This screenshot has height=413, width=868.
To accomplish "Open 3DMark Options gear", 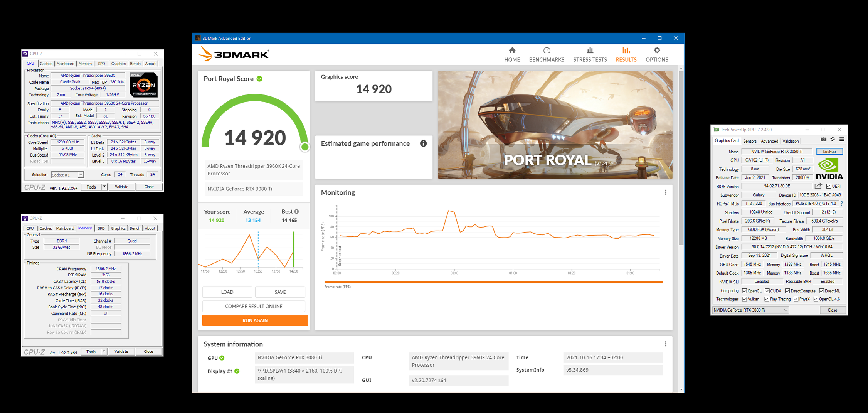I will coord(657,51).
